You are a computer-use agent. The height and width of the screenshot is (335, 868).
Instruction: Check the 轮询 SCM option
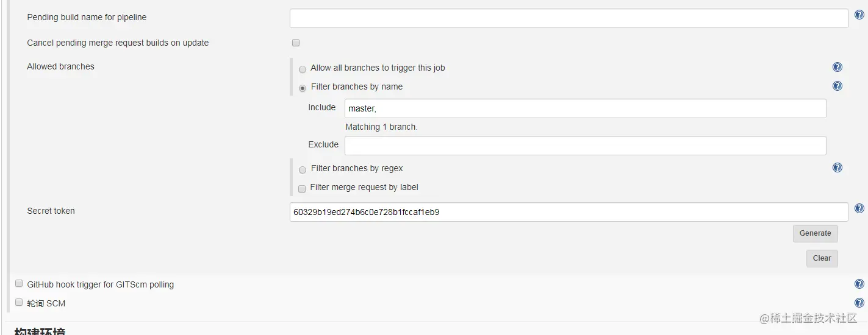tap(19, 303)
